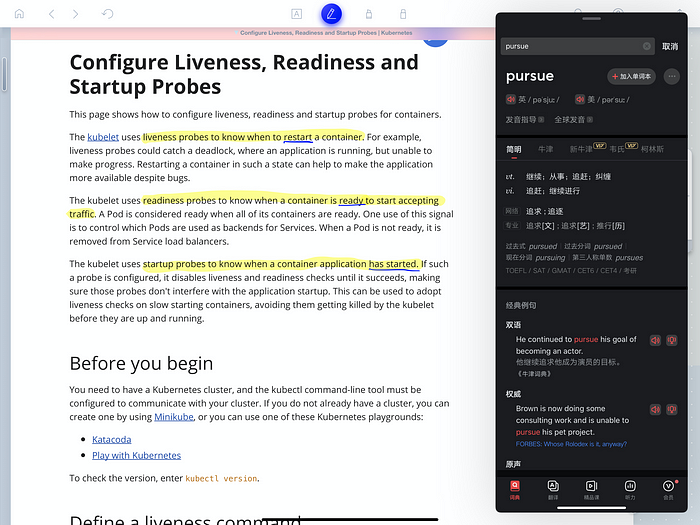
Task: Toggle the blue pen annotation tool
Action: [x=331, y=14]
